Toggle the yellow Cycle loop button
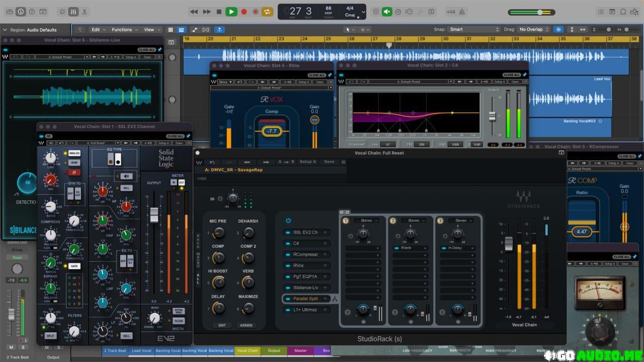This screenshot has width=644, height=362. pos(268,12)
